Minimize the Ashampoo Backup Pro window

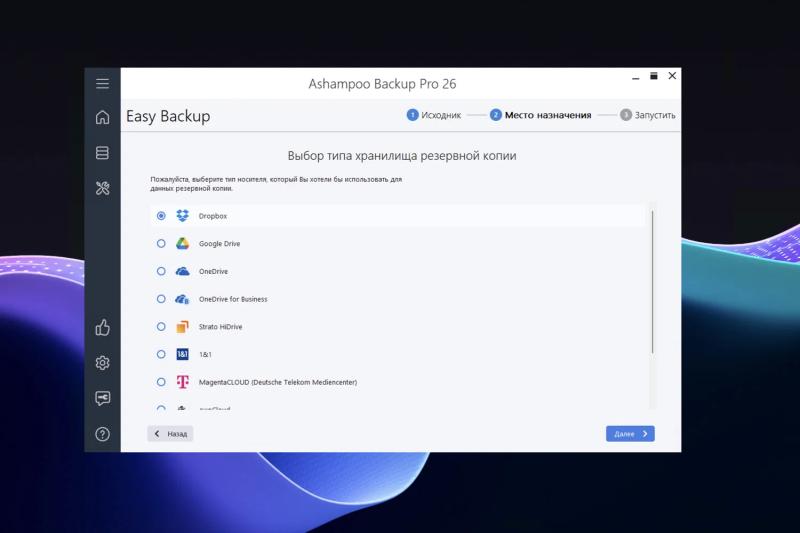coord(636,77)
